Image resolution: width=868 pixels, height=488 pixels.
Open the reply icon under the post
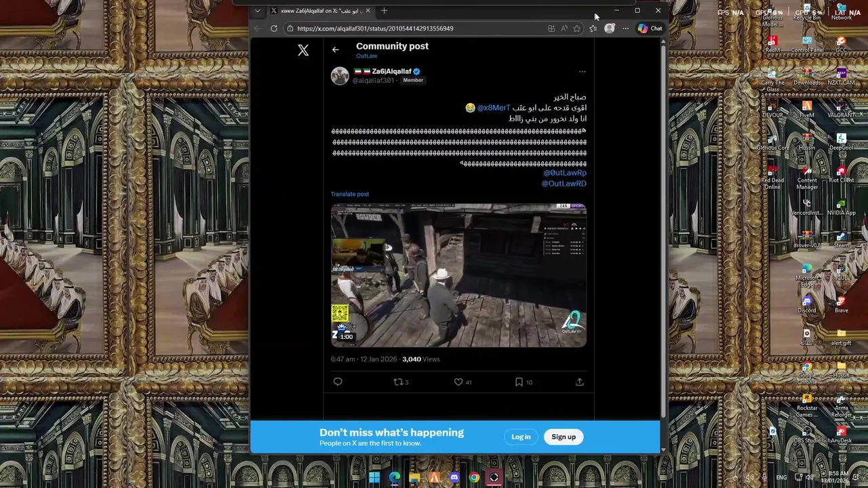pos(338,382)
